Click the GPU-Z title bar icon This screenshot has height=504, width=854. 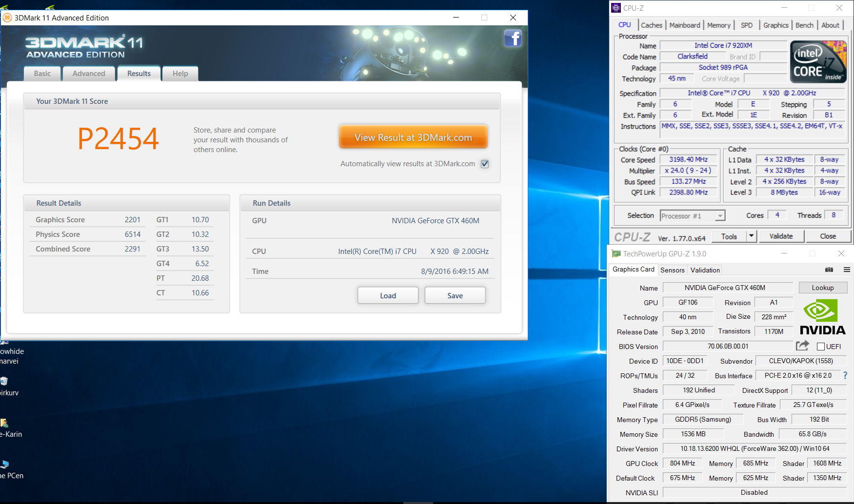click(x=616, y=253)
